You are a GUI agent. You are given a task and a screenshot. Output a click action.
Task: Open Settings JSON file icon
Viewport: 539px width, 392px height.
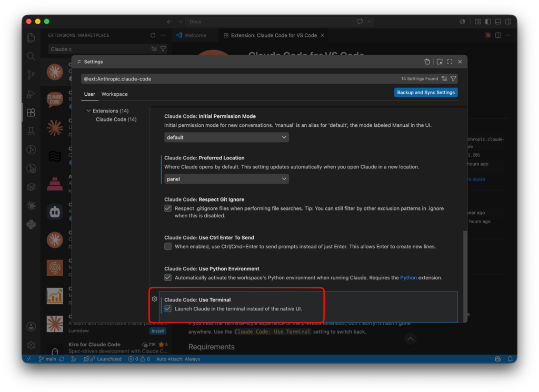click(426, 62)
